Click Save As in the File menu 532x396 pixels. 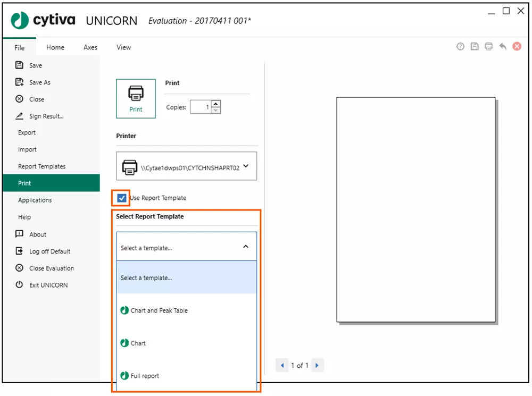[39, 82]
